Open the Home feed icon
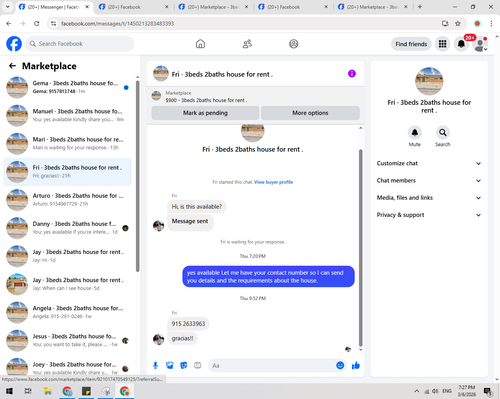Image resolution: width=500 pixels, height=399 pixels. point(200,44)
